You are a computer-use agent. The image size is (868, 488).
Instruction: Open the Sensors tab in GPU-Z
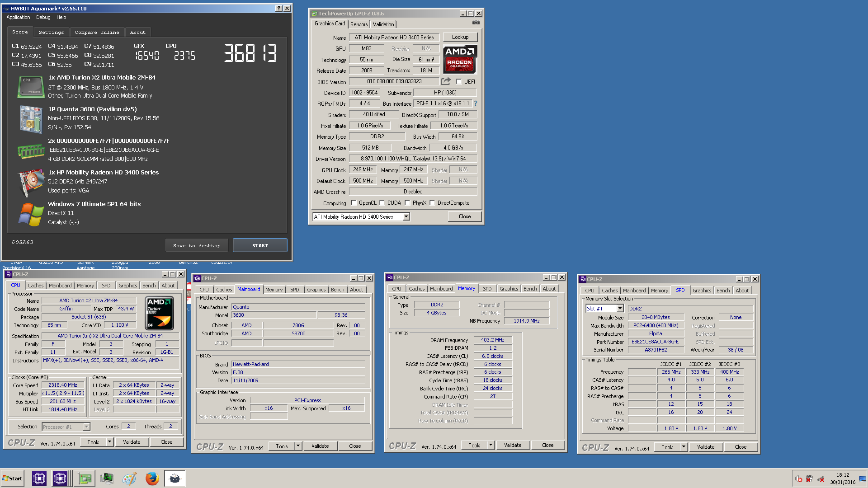tap(359, 24)
